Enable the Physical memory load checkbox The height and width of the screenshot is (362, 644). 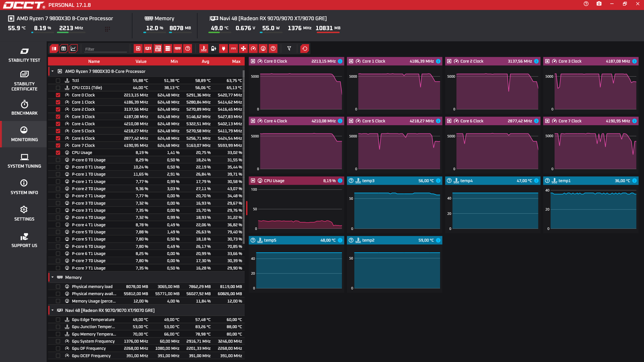pyautogui.click(x=58, y=287)
